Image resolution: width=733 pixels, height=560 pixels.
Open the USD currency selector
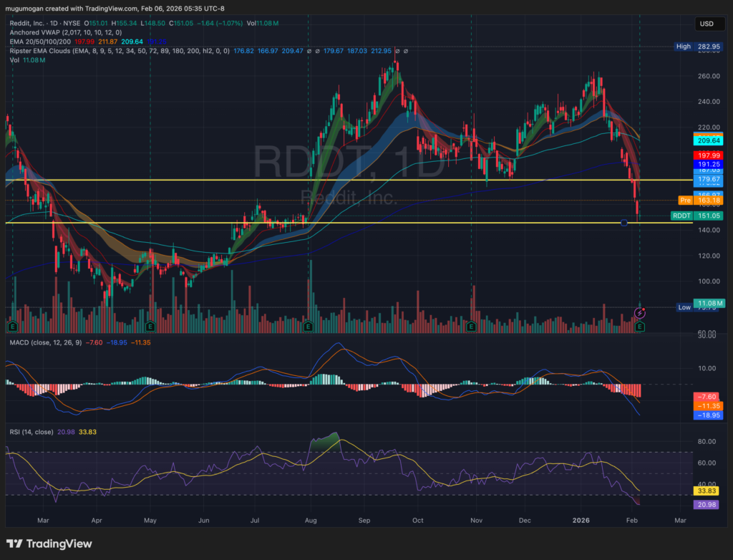(x=706, y=24)
